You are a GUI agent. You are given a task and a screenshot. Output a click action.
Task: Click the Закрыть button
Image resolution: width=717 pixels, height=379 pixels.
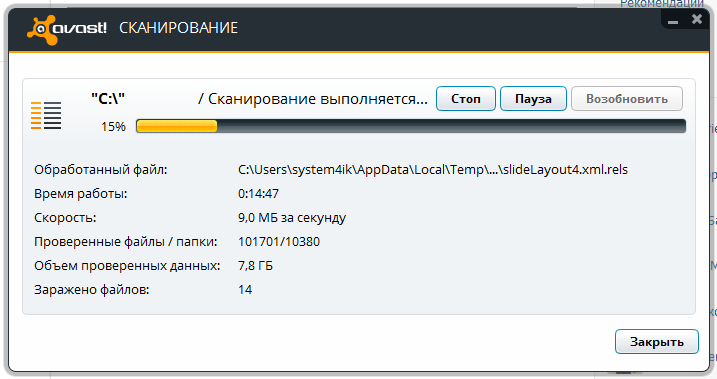[657, 342]
